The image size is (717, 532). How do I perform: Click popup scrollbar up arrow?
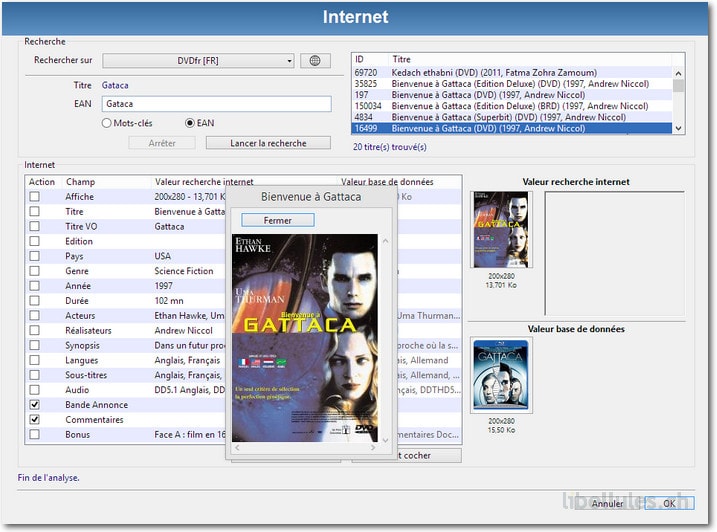point(385,241)
